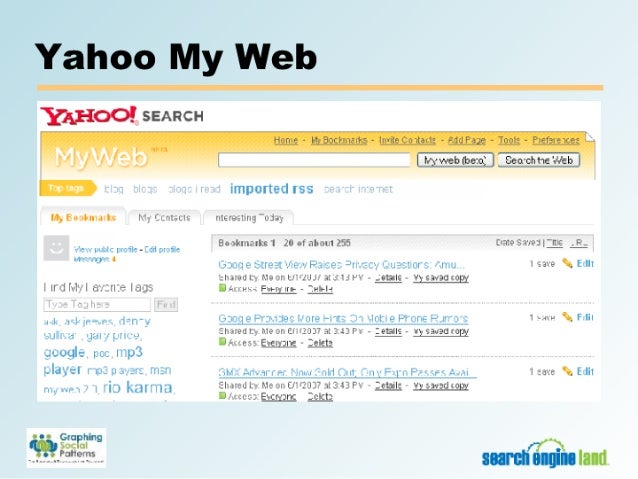Screen dimensions: 638x479
Task: Select the rio karma tag
Action: (137, 387)
